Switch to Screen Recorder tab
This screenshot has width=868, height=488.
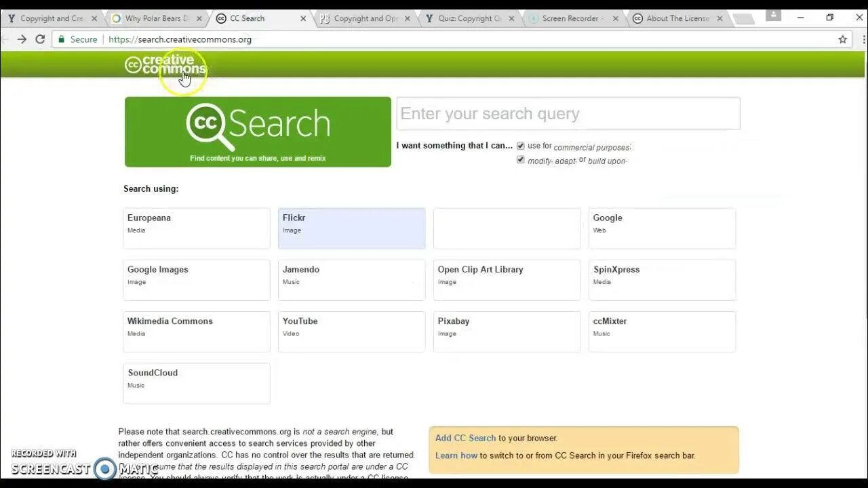point(573,18)
